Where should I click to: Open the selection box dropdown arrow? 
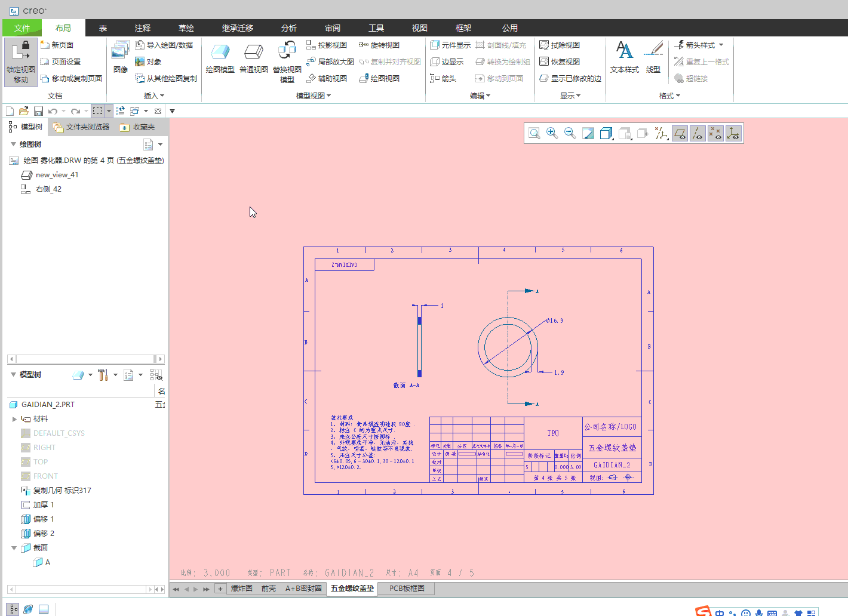109,111
